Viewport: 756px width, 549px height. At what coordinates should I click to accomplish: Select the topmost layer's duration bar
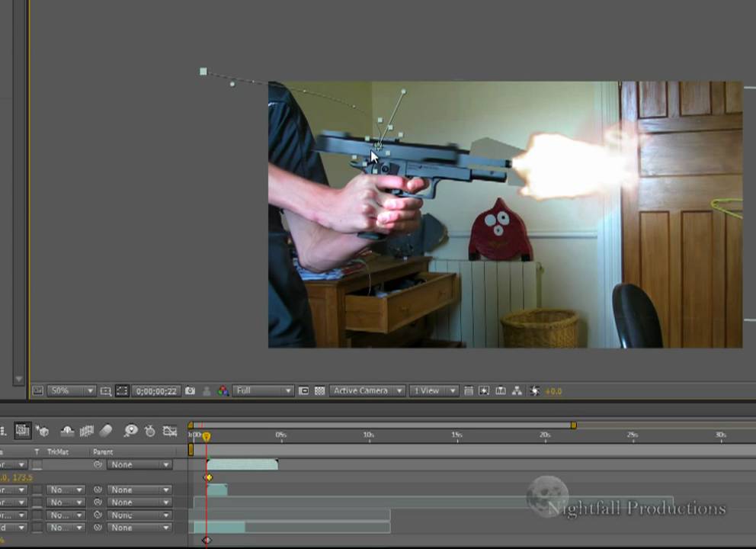tap(242, 464)
